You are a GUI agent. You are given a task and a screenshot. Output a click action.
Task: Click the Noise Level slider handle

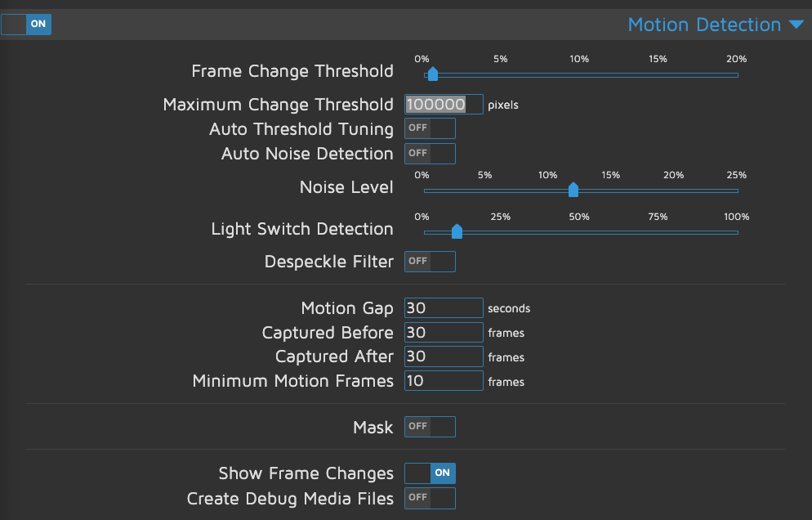point(573,191)
